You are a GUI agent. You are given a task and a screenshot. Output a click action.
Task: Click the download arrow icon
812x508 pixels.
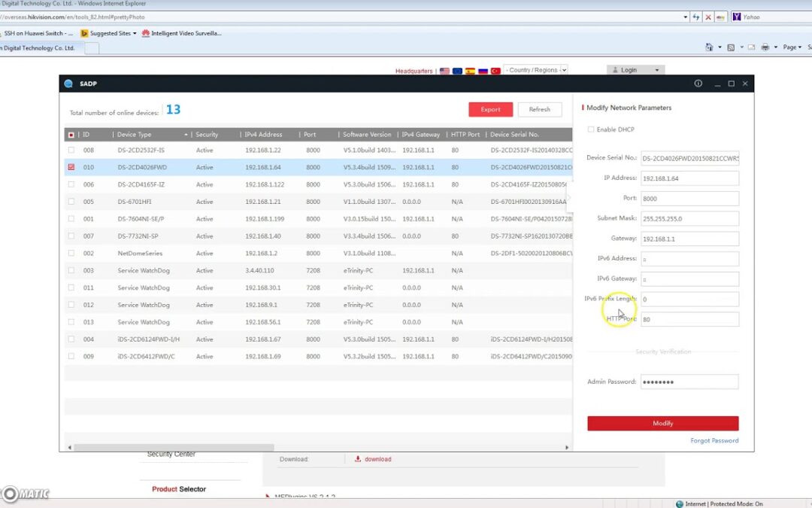357,459
